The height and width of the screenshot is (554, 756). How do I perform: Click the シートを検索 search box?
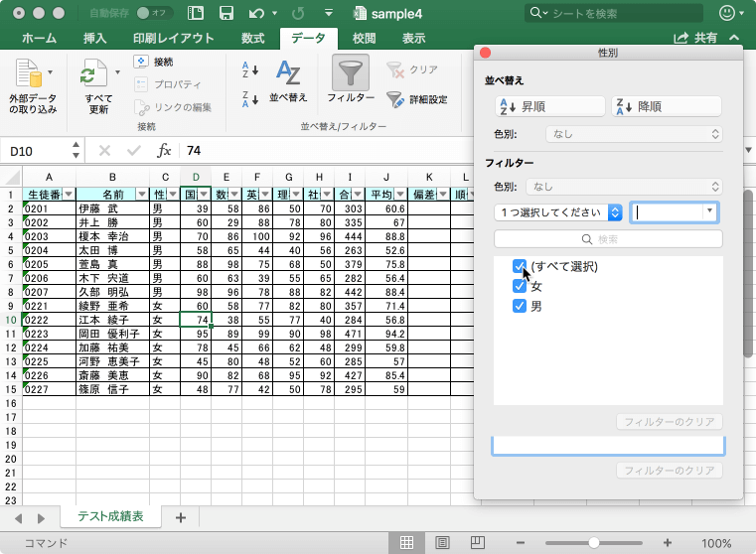pyautogui.click(x=613, y=13)
